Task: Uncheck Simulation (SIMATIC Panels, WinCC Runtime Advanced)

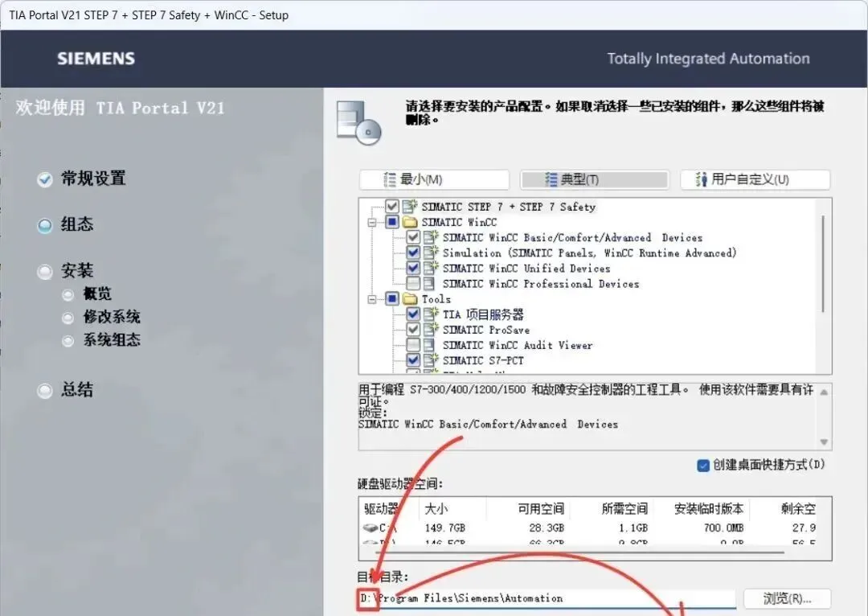Action: pos(413,253)
